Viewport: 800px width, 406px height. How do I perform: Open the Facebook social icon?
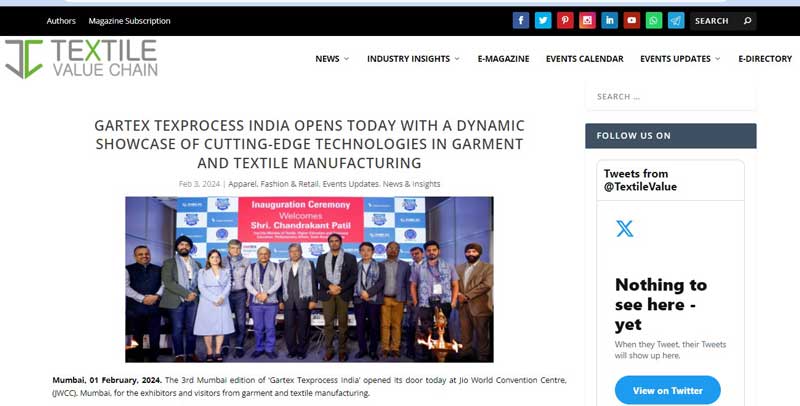coord(520,20)
